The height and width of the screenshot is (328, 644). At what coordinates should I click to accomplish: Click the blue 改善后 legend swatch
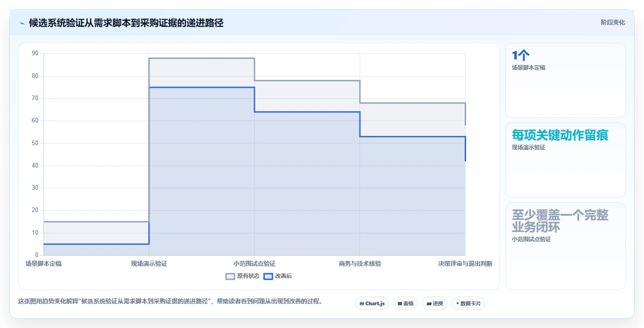point(268,276)
